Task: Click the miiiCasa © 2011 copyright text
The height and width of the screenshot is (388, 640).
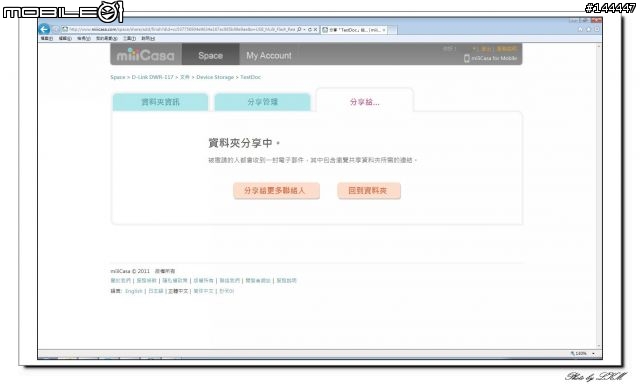Action: click(x=130, y=271)
